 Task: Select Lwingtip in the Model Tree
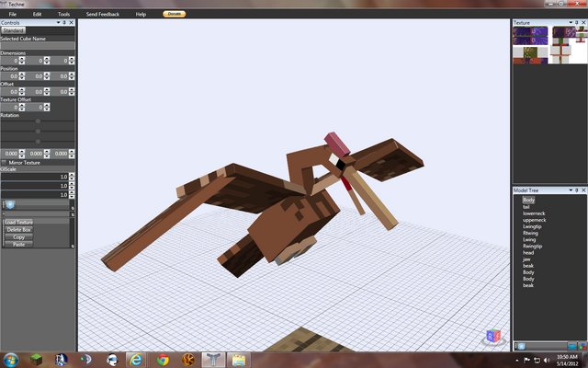[x=532, y=226]
